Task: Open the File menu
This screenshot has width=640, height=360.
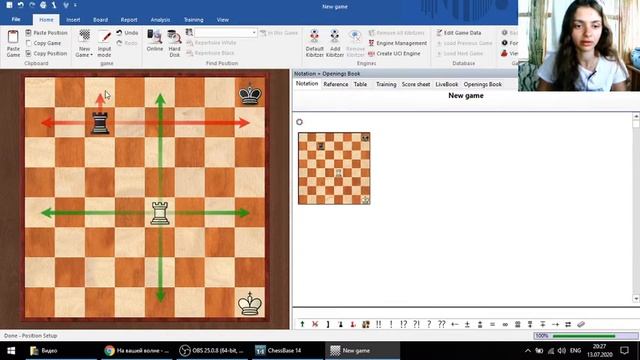Action: pos(16,20)
